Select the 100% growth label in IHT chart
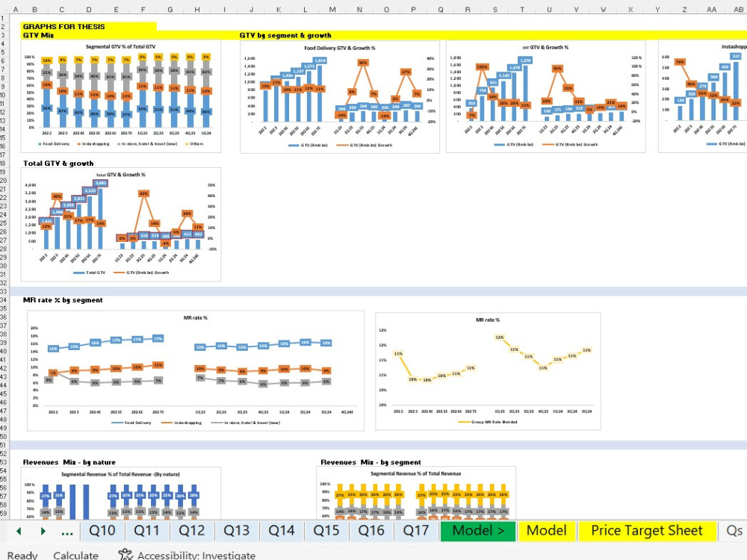Screen dimensions: 747x560 (x=482, y=66)
